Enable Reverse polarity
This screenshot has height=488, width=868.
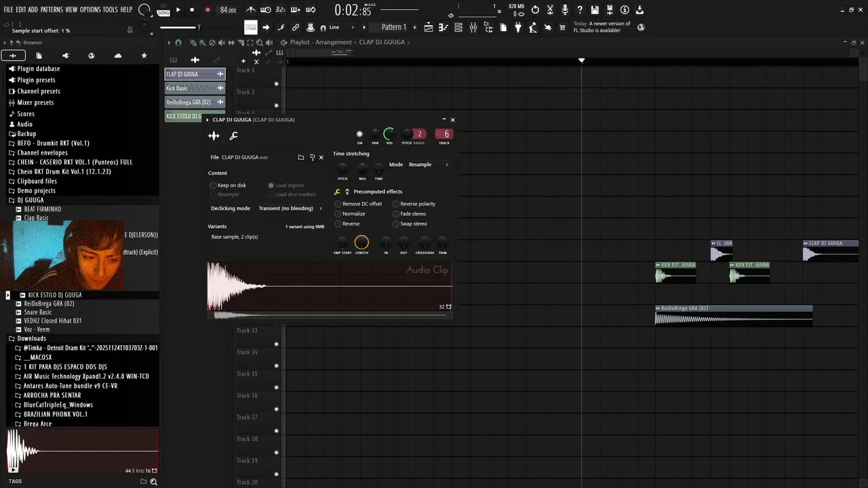click(414, 204)
